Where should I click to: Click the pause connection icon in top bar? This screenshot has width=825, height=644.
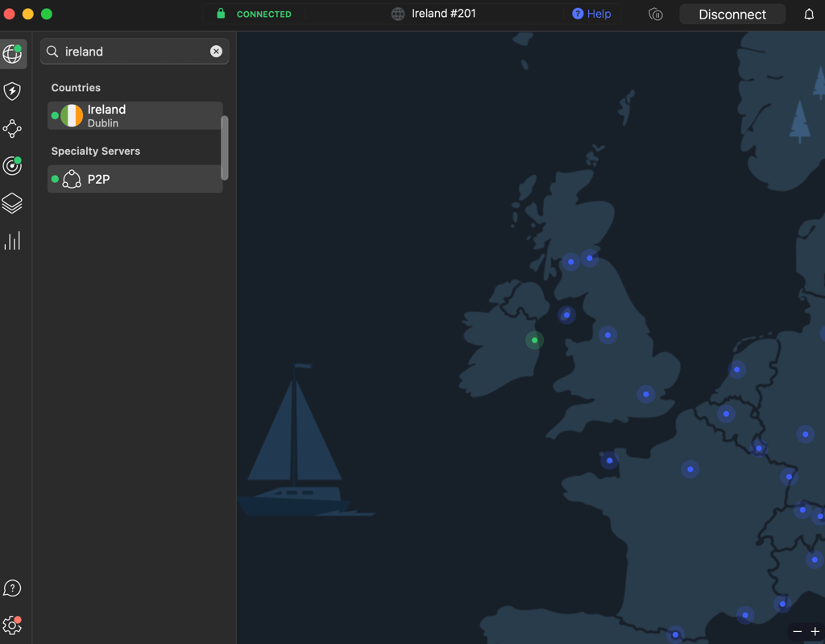point(656,15)
